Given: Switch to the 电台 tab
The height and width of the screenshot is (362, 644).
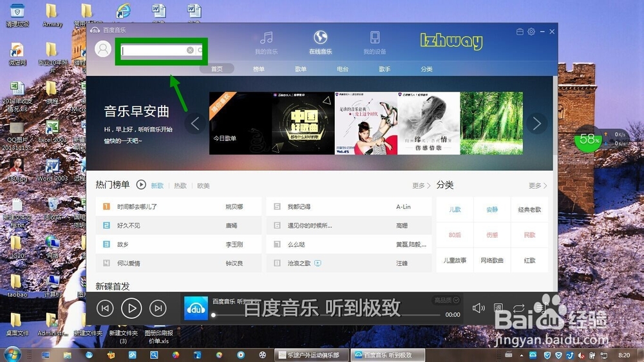Looking at the screenshot, I should tap(343, 69).
